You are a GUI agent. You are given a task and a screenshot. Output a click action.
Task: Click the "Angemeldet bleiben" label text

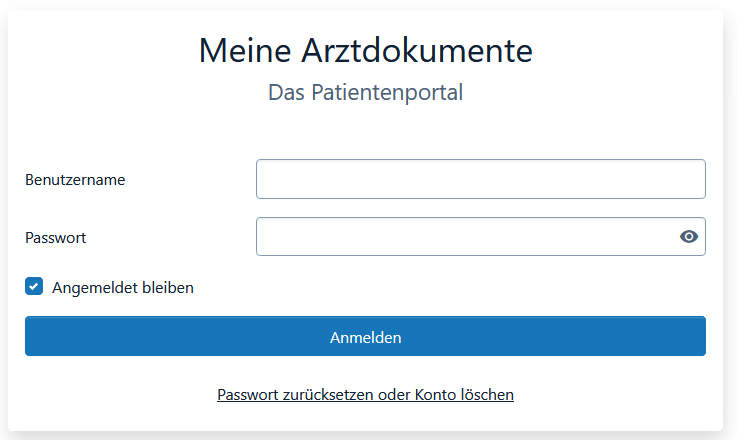pos(122,288)
